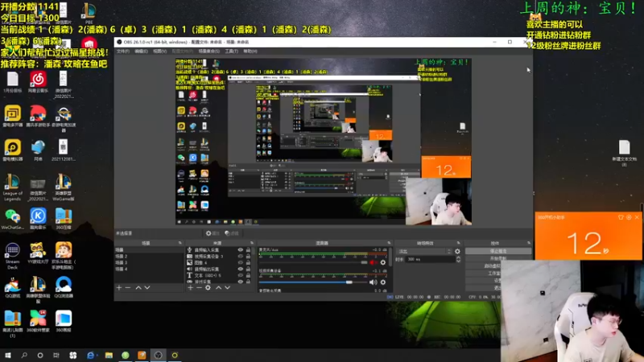The image size is (644, 362).
Task: Pop out the 转场特效 dock panel
Action: click(458, 243)
